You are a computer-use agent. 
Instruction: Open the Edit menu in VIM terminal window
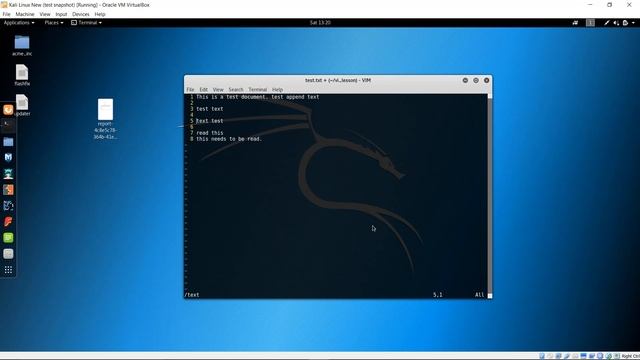tap(204, 89)
